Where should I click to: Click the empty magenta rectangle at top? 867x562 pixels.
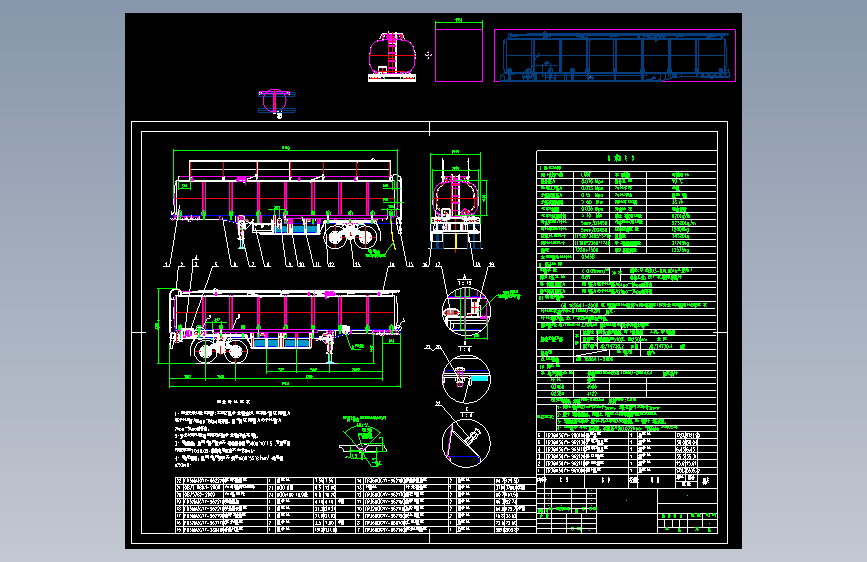click(x=458, y=55)
